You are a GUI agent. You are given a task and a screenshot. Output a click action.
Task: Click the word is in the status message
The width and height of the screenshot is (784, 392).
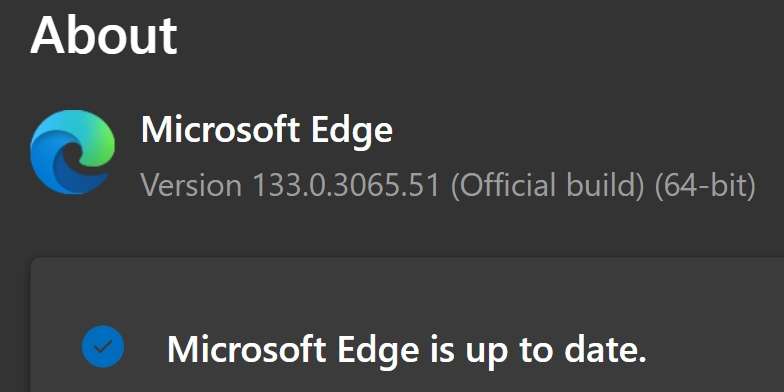442,348
